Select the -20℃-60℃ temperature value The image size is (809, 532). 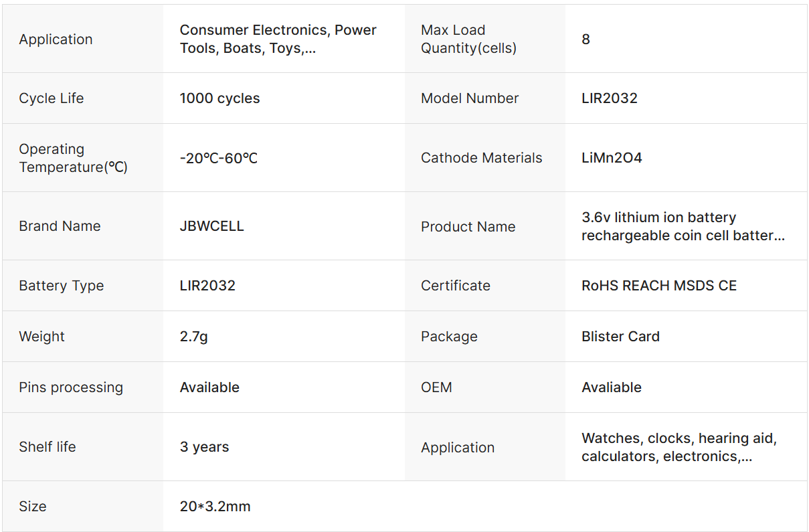coord(219,159)
